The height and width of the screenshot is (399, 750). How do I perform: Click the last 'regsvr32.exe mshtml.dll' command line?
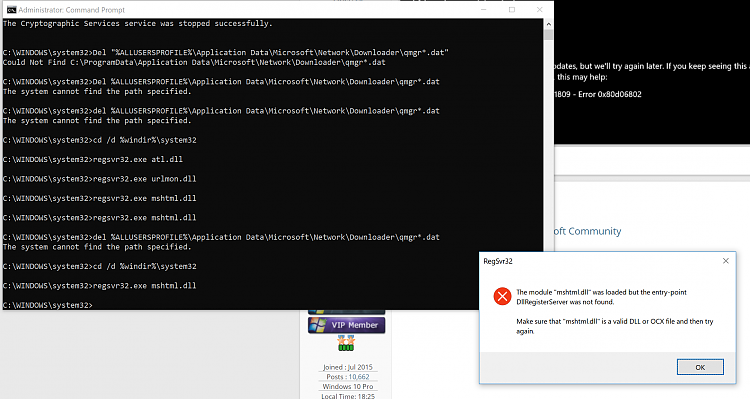click(99, 286)
